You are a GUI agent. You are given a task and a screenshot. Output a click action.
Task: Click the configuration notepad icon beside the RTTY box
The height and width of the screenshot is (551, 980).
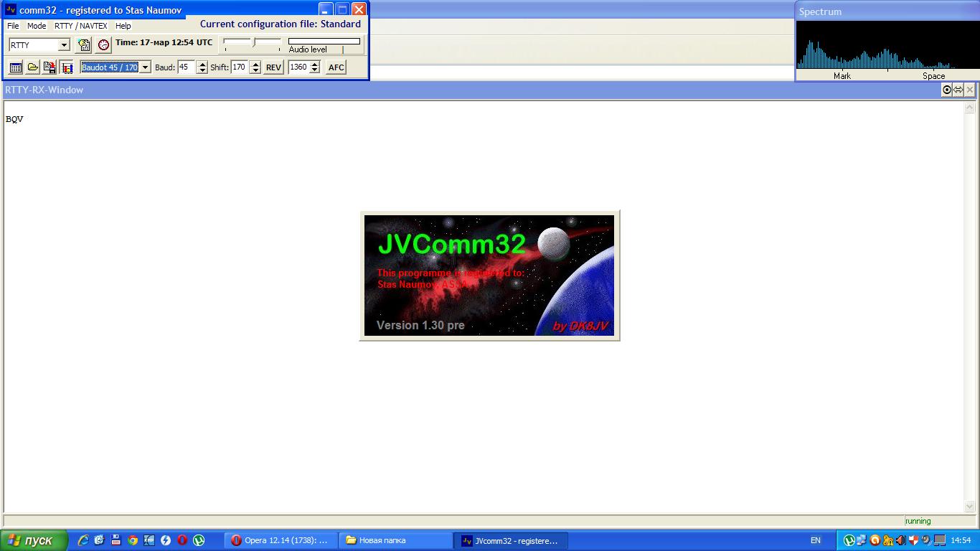[x=84, y=45]
